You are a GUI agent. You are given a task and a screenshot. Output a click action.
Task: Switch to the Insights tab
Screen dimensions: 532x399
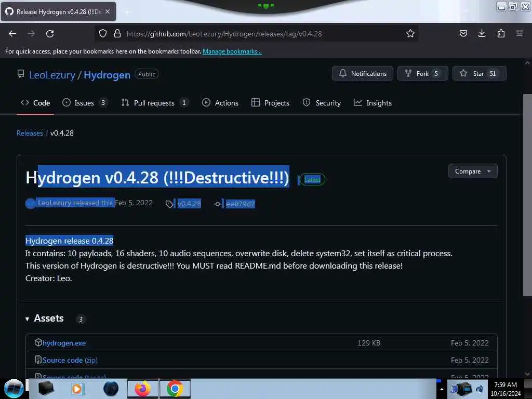coord(373,103)
